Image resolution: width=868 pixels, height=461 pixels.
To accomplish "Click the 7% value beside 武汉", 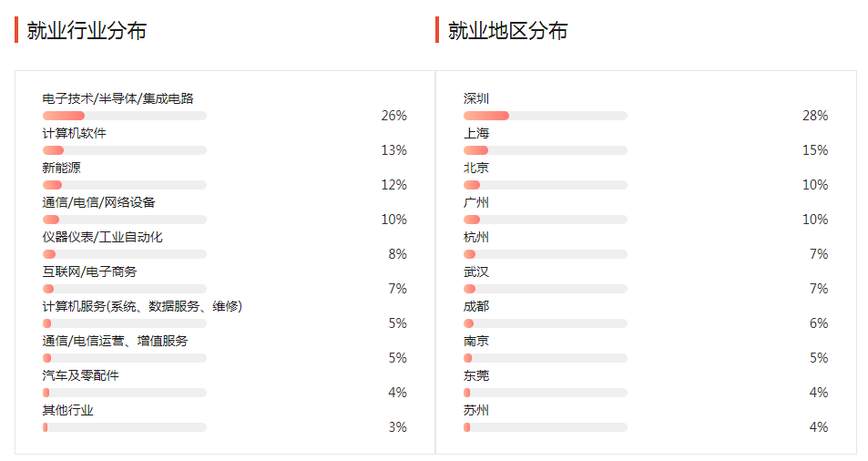I will tap(818, 289).
